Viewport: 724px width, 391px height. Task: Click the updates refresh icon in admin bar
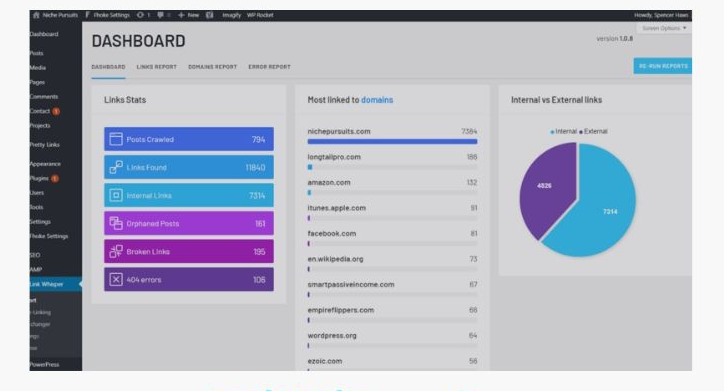coord(140,15)
